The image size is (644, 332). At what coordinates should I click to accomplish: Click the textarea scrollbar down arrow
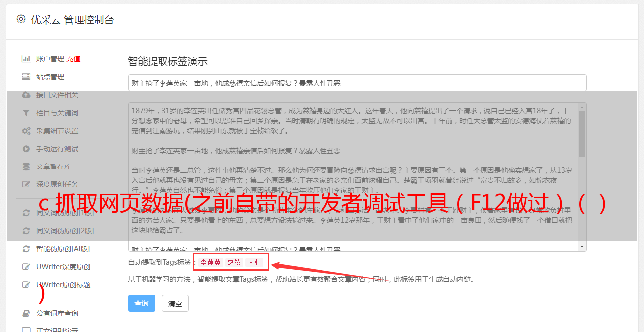582,247
